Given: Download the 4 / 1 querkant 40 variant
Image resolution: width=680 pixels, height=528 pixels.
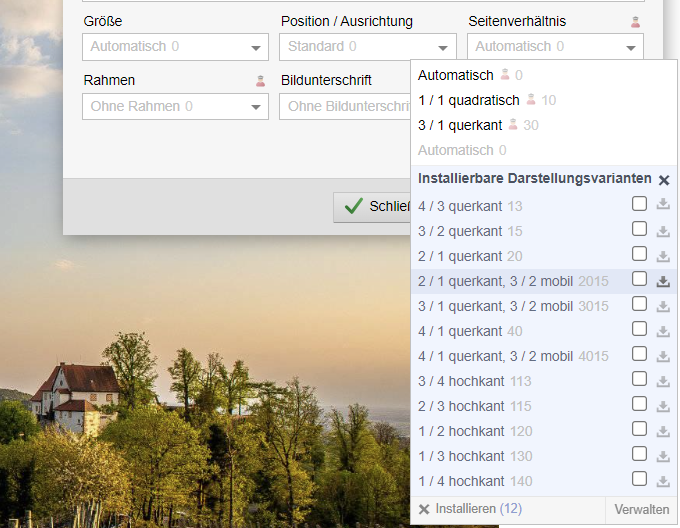Looking at the screenshot, I should click(x=663, y=332).
